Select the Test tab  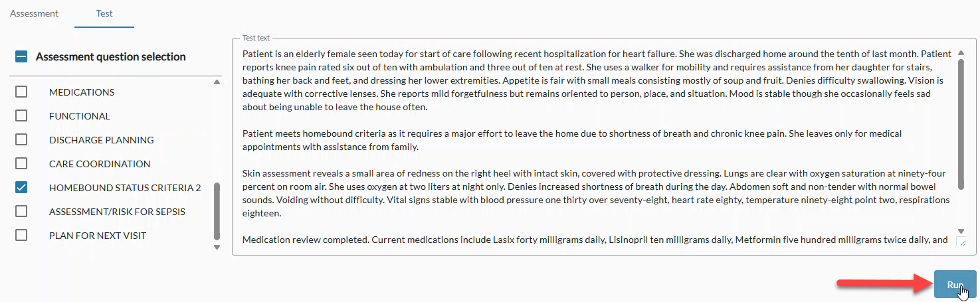pos(104,13)
